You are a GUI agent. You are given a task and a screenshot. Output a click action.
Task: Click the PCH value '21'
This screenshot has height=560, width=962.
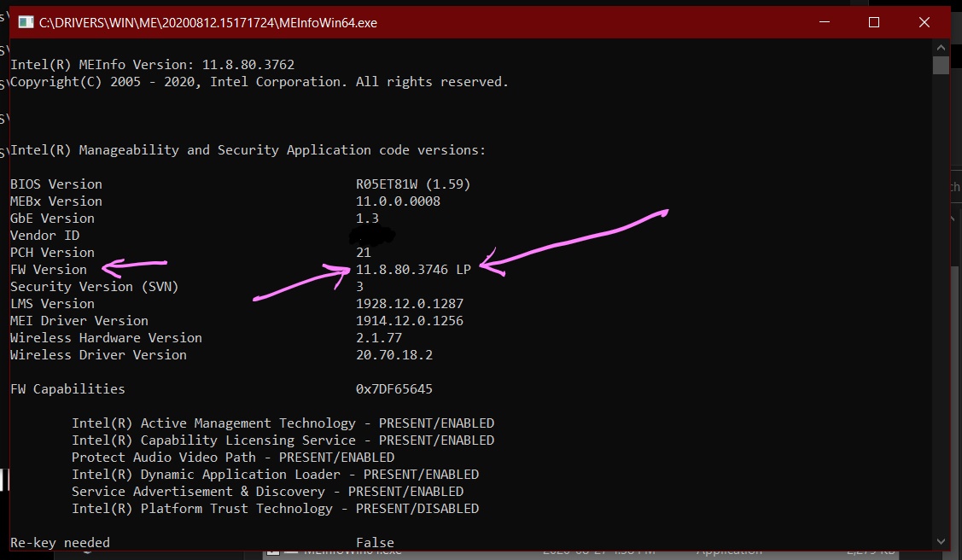coord(364,253)
